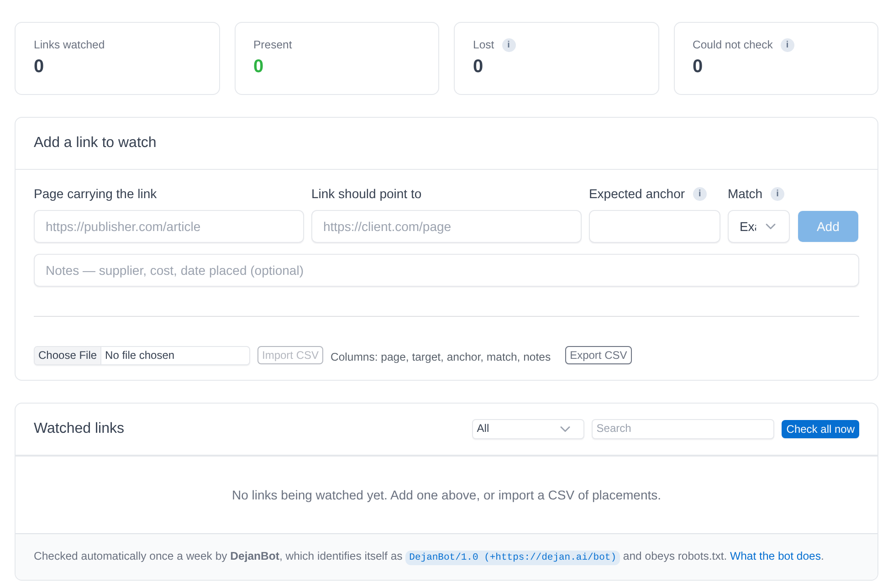Click the Links watched stat card

point(117,58)
